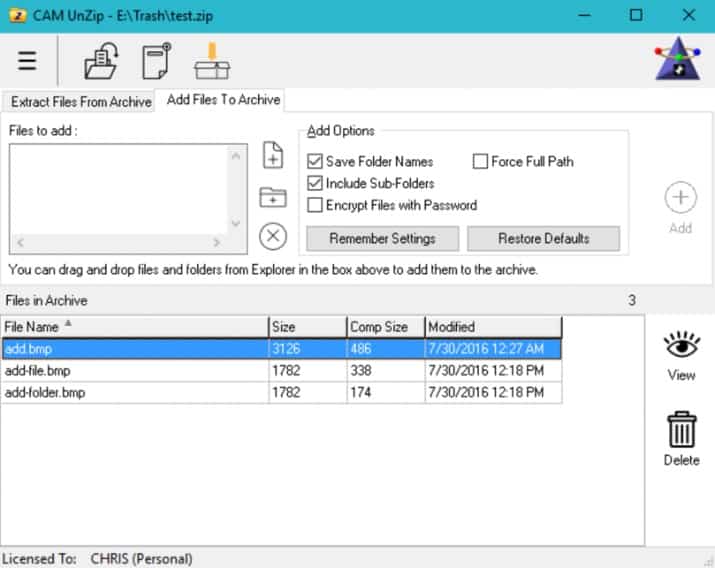
Task: Select add-folder.bmp in the archive list
Action: (x=45, y=393)
